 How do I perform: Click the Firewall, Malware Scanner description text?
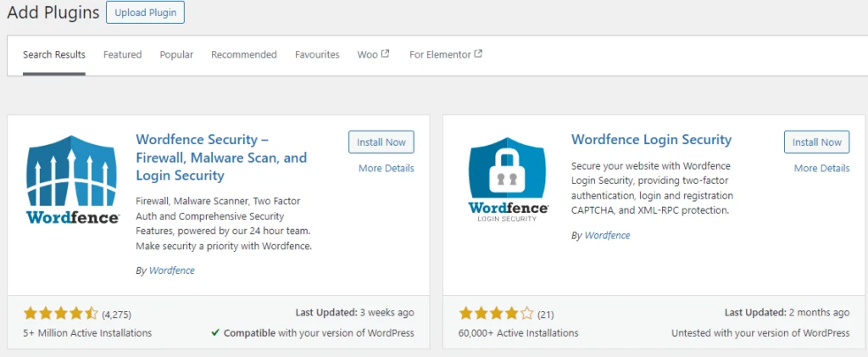point(224,223)
